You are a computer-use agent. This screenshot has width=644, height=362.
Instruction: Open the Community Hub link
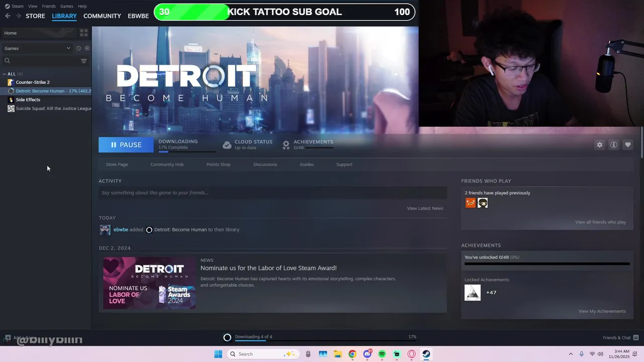pyautogui.click(x=167, y=164)
